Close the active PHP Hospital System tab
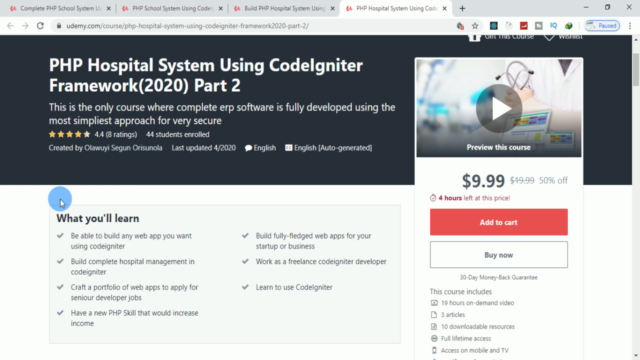Viewport: 640px width, 360px height. click(x=444, y=8)
